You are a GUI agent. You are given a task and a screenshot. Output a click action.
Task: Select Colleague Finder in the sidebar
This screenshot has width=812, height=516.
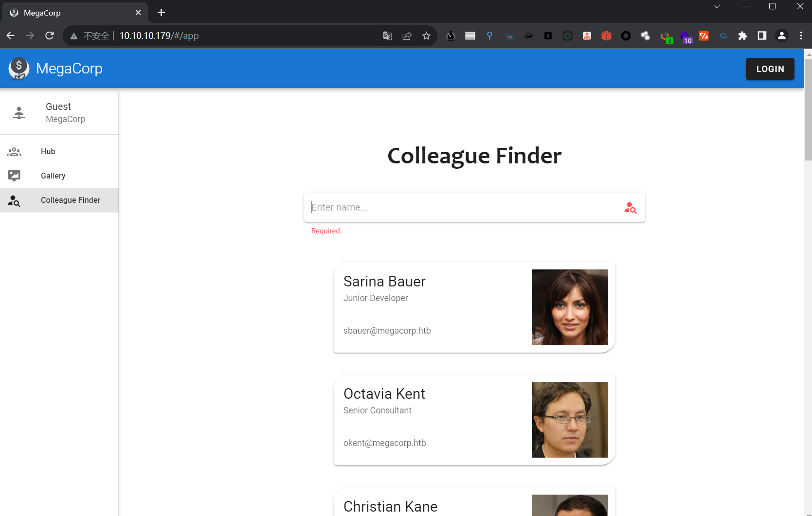pos(59,200)
